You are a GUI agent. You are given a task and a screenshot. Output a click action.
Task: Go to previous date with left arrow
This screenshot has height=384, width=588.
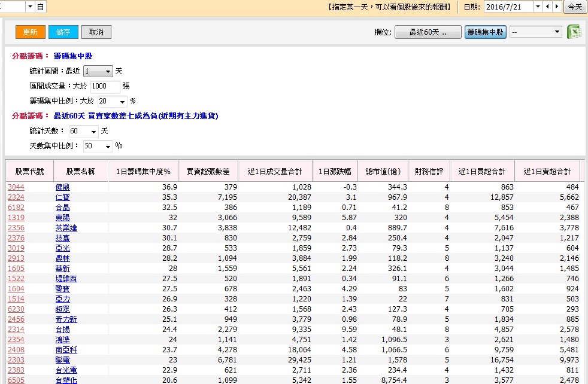click(547, 7)
